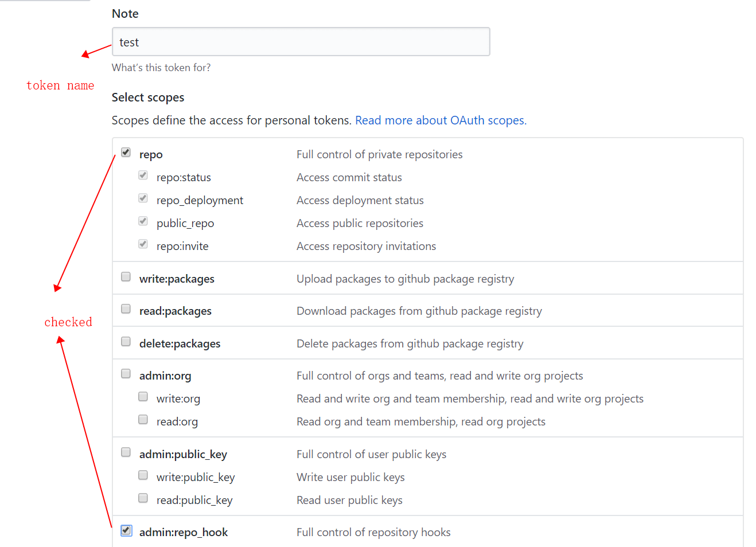Toggle the repo:status checkbox
Viewport: 756px width, 547px height.
(143, 175)
